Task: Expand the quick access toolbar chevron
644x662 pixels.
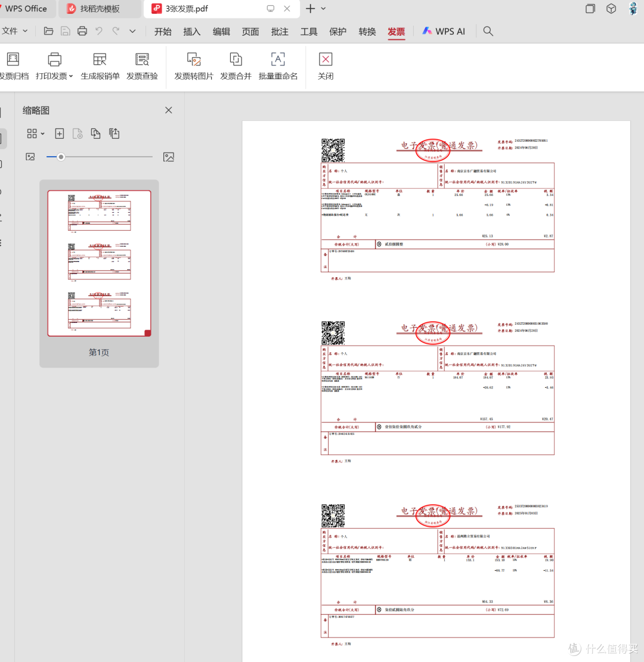Action: [x=132, y=31]
